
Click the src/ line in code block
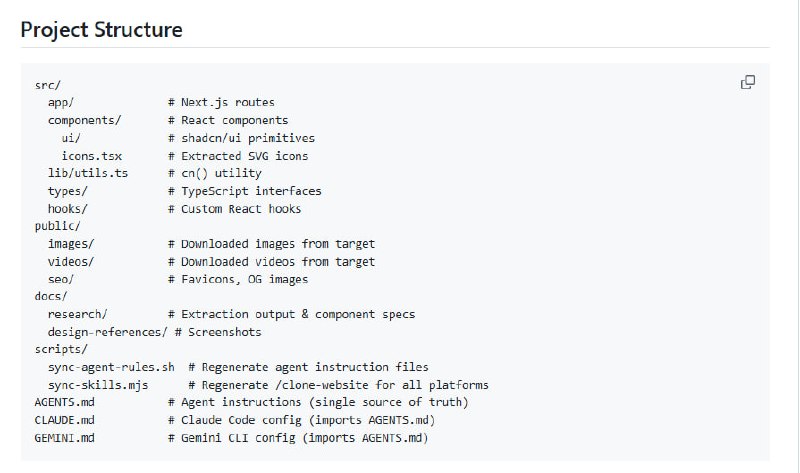(x=48, y=85)
